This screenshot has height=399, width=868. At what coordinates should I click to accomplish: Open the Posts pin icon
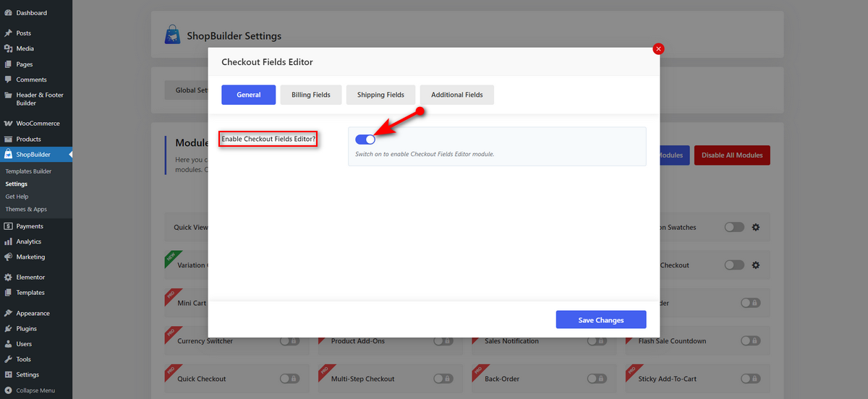7,33
